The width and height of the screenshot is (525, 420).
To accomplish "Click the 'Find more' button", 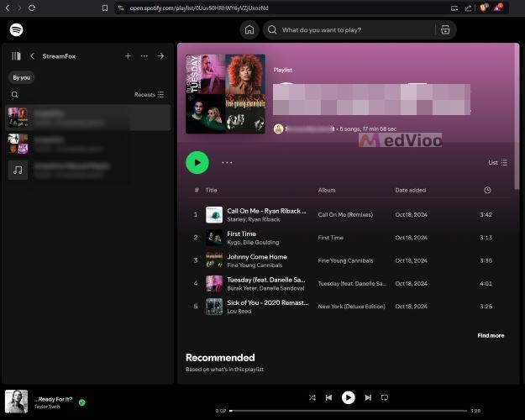I will [x=491, y=336].
